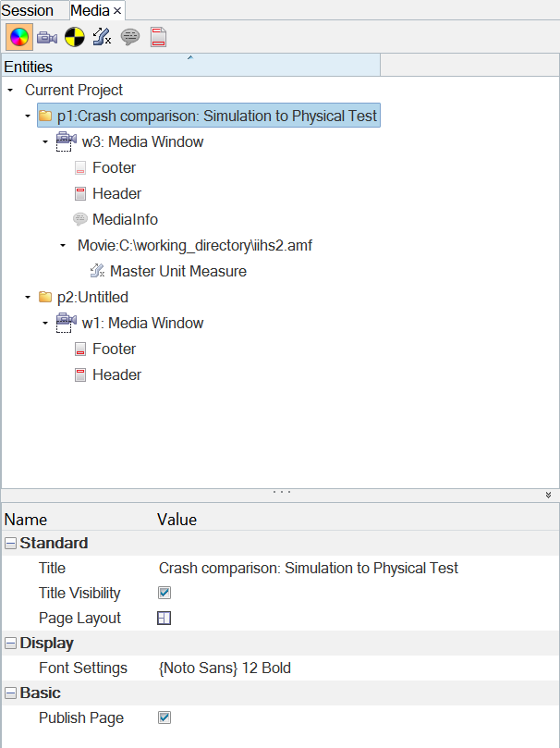Click the measure tool toolbar icon

(103, 38)
